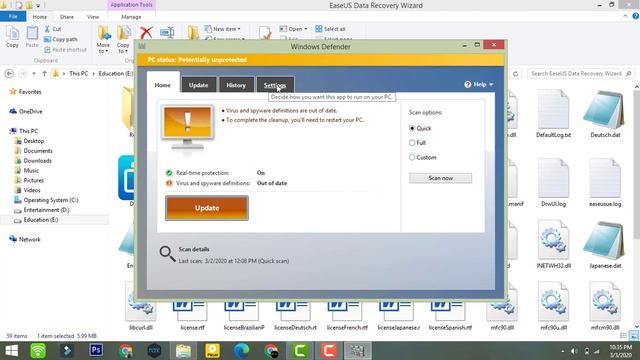Select the license.rtf file

192,316
